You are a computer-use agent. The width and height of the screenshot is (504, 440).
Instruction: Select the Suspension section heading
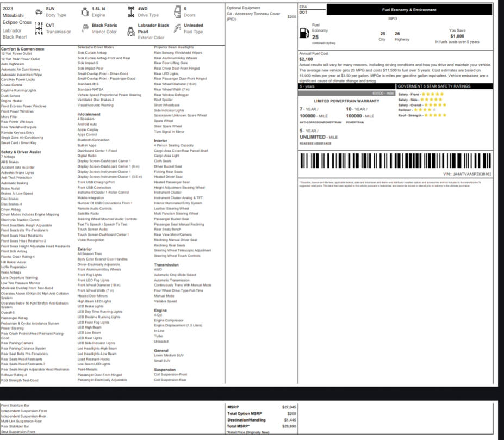tap(165, 370)
